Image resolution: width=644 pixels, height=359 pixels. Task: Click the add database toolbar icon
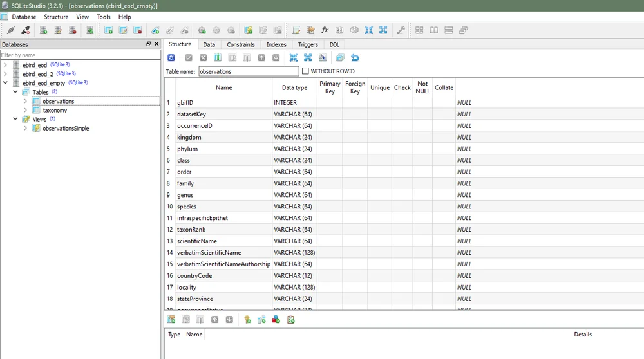pyautogui.click(x=43, y=30)
